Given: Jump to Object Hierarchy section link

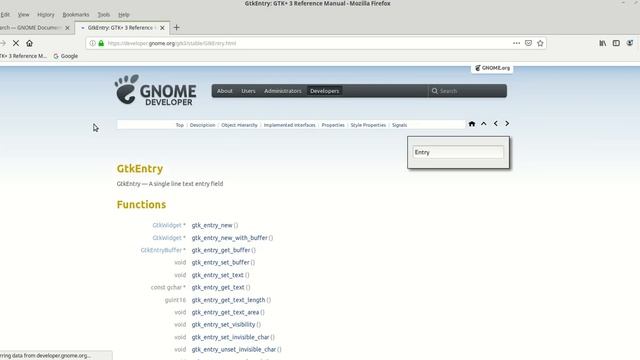Looking at the screenshot, I should 239,125.
